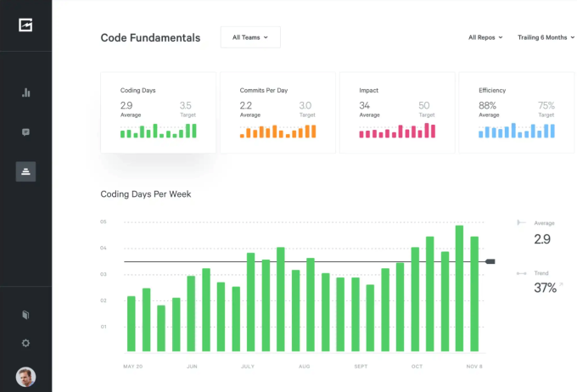
Task: Click the tallest green bar near Nov
Action: (x=459, y=288)
